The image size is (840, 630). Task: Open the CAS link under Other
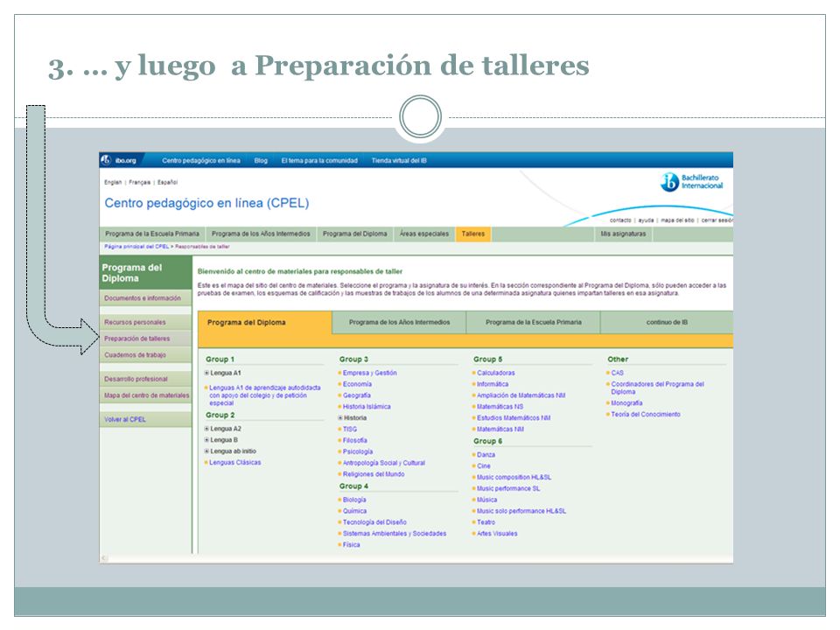click(x=617, y=373)
